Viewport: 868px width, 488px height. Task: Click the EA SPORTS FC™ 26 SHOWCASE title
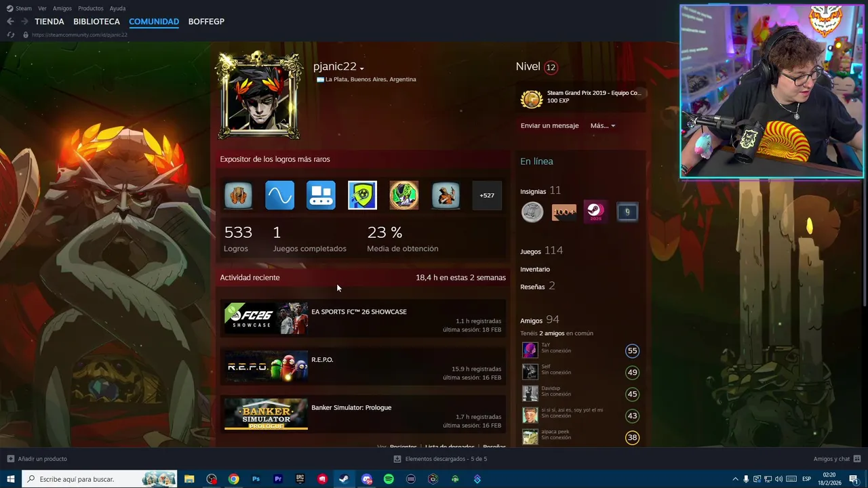click(359, 312)
